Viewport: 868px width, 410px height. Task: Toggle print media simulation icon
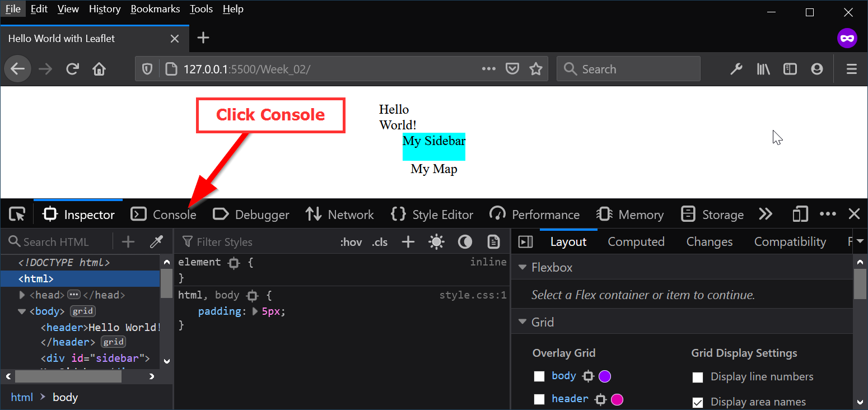493,242
